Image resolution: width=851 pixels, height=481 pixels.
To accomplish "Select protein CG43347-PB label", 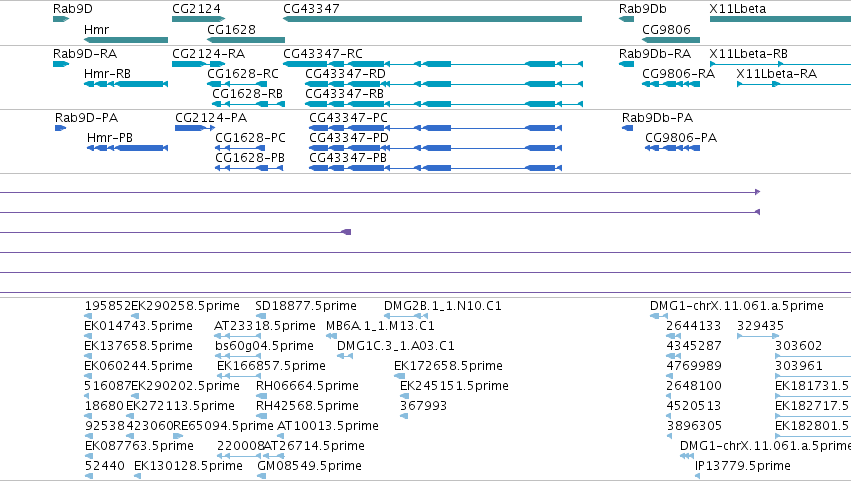I will pos(348,158).
